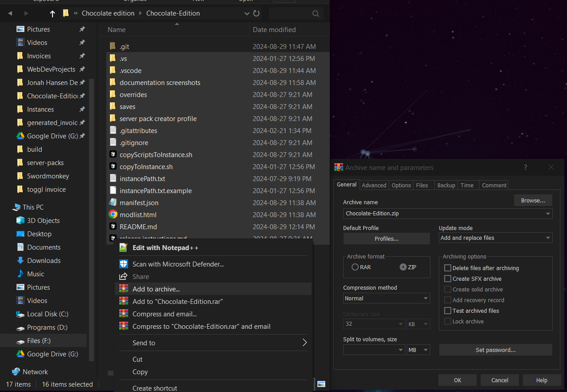Switch to the Advanced tab
The width and height of the screenshot is (567, 392).
[374, 185]
